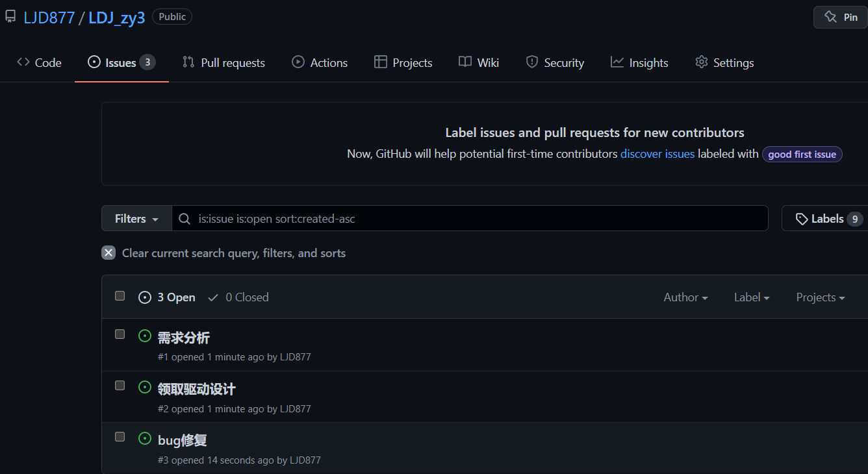View the Insights tab
This screenshot has height=474, width=868.
[639, 63]
